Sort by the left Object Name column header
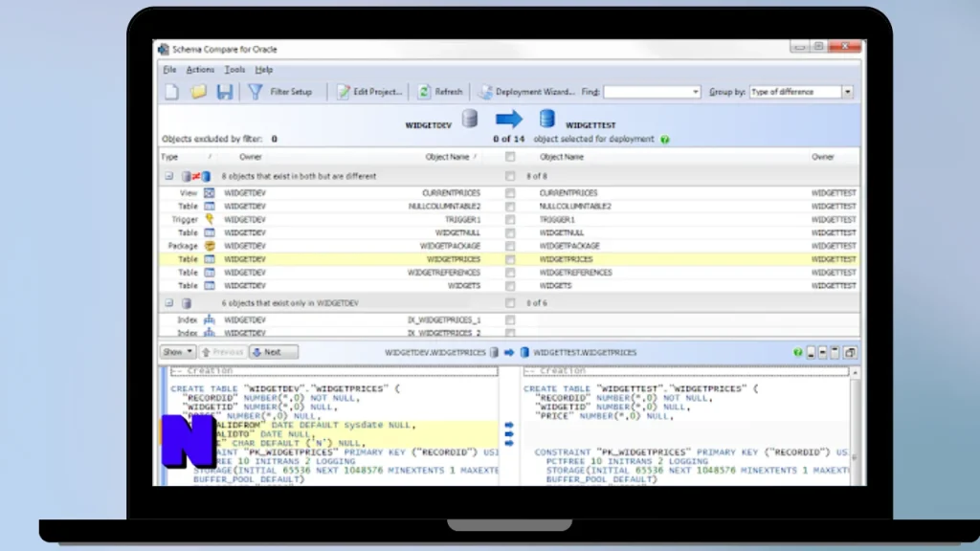The width and height of the screenshot is (980, 551). [x=447, y=157]
